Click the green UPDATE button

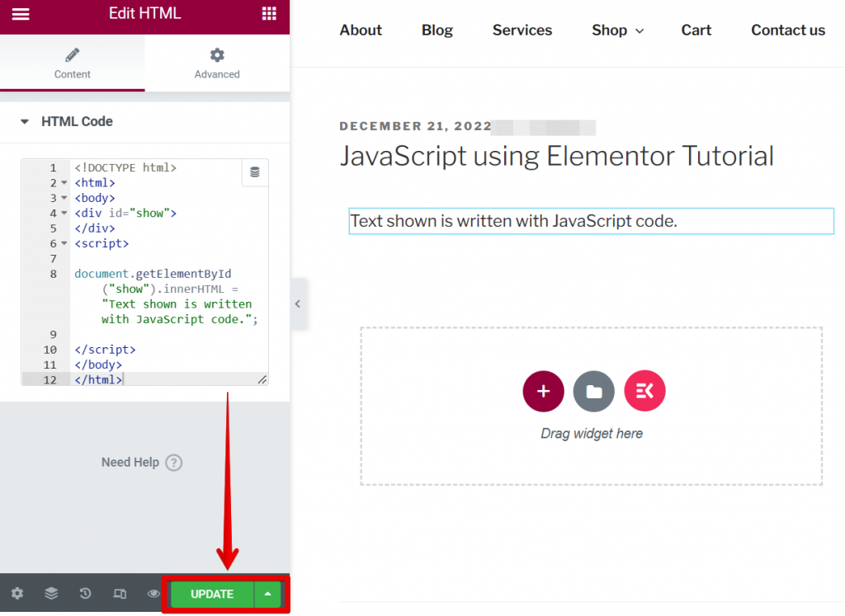[x=211, y=593]
